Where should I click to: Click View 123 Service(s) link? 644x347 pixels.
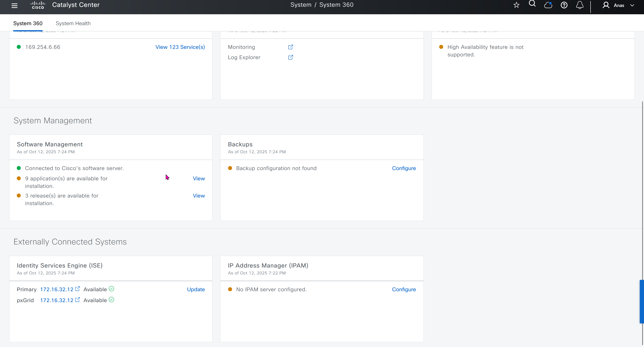(x=180, y=47)
